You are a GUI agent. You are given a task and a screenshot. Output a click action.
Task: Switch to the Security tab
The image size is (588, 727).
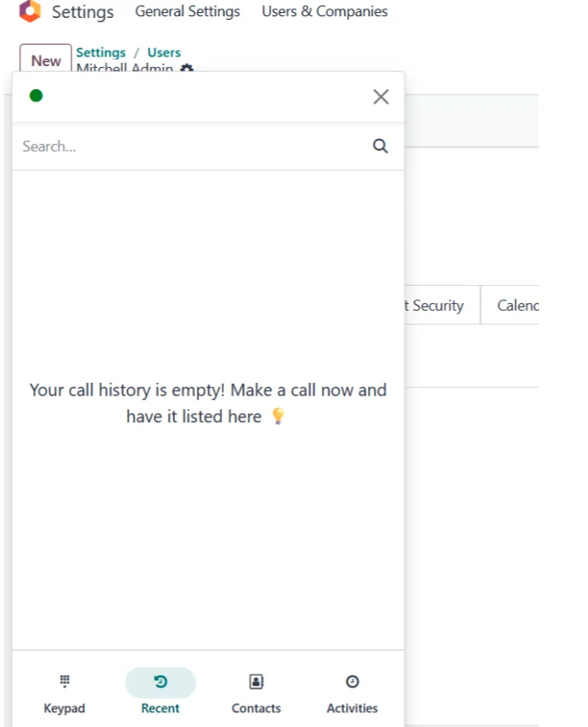click(x=437, y=305)
